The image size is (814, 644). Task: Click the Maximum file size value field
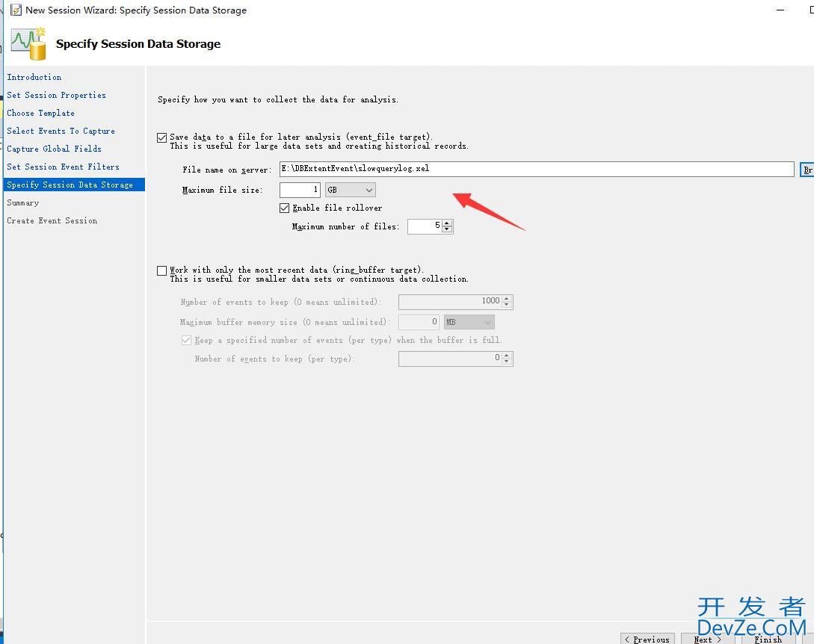(x=300, y=190)
